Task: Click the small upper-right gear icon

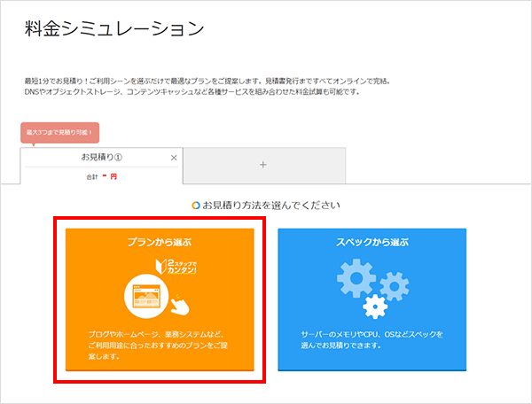Action: 391,285
